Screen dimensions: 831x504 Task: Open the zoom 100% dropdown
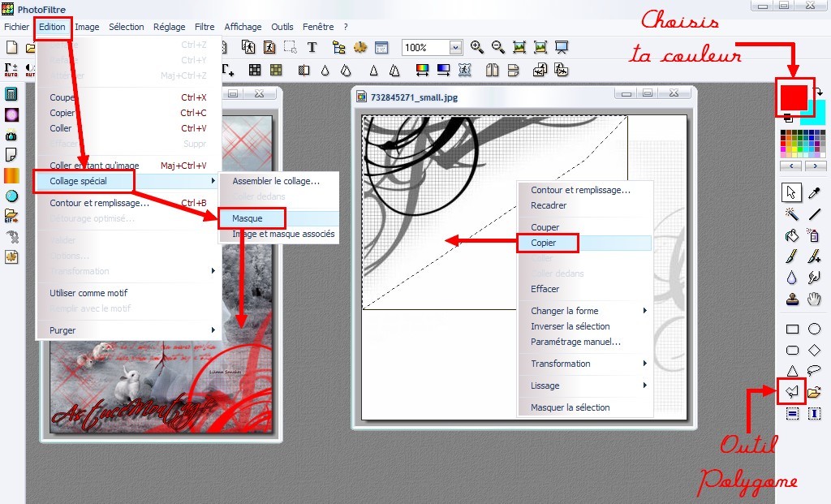tap(455, 48)
